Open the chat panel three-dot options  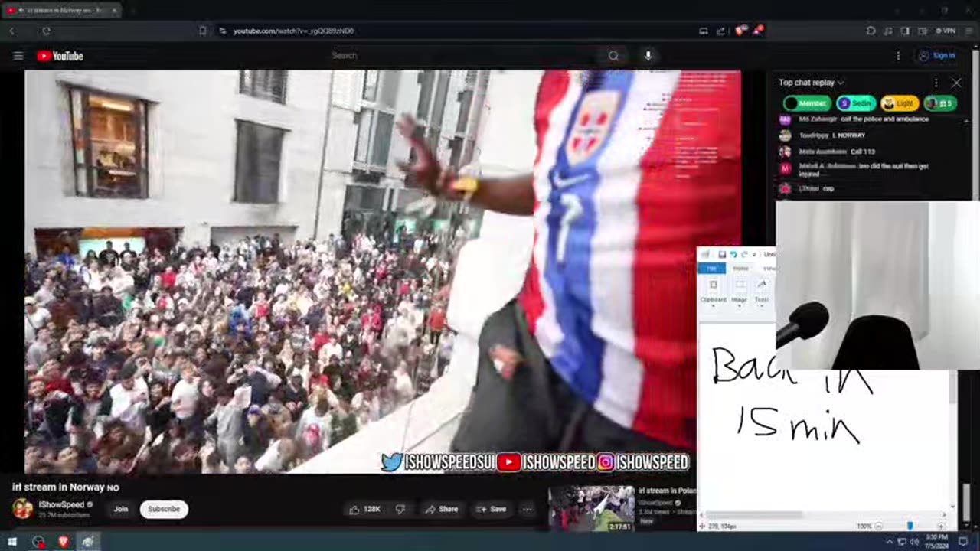click(936, 83)
